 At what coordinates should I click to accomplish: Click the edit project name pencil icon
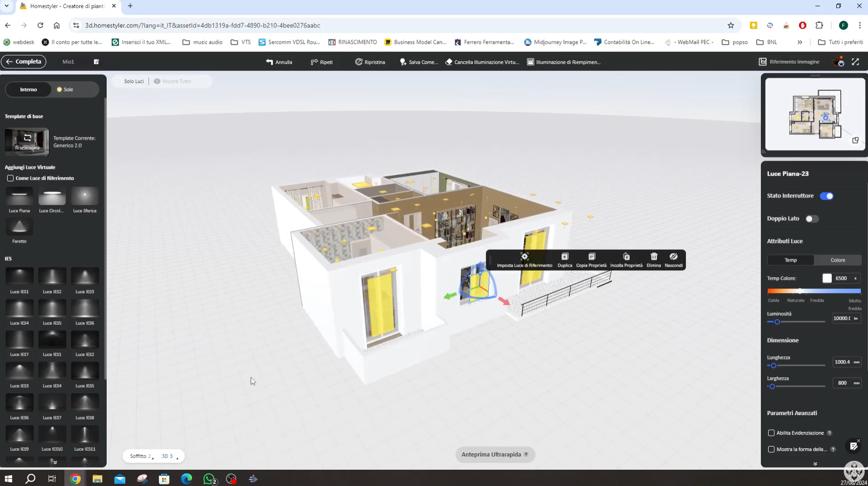(x=96, y=62)
